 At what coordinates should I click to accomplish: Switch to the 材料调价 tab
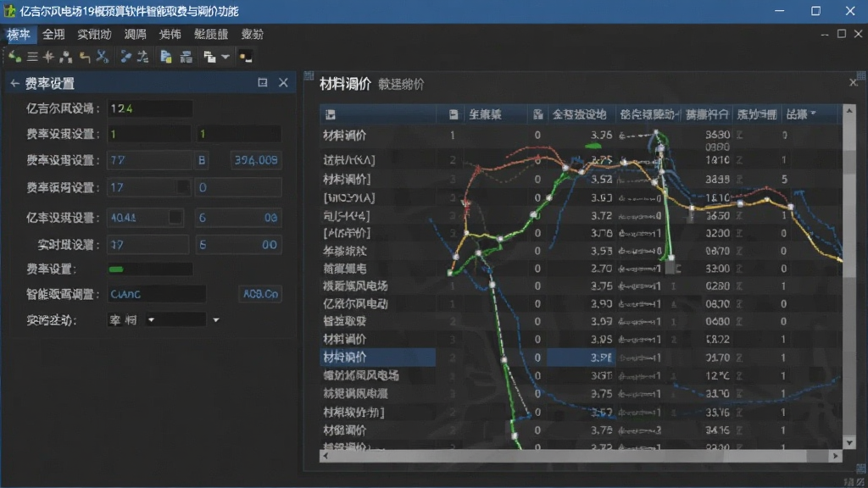345,84
